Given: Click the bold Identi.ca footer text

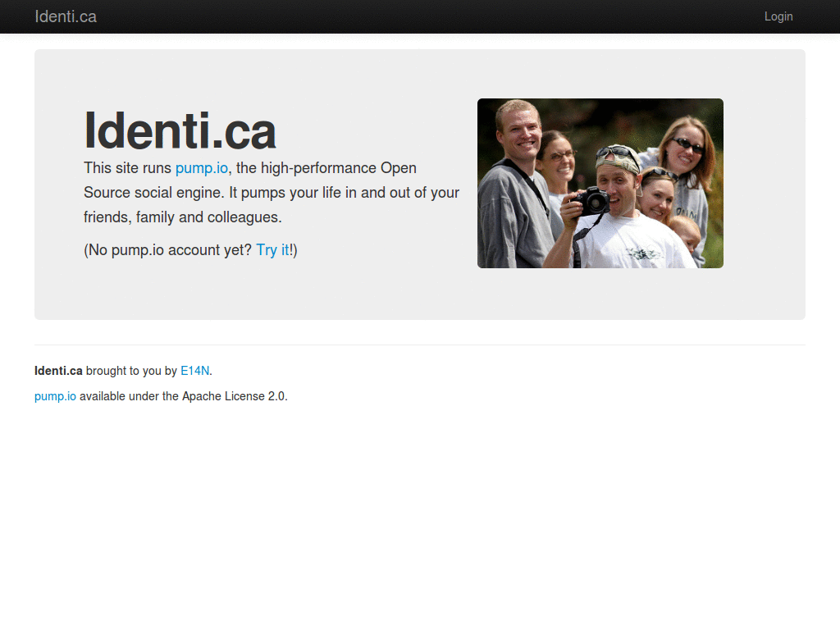Looking at the screenshot, I should (x=57, y=371).
